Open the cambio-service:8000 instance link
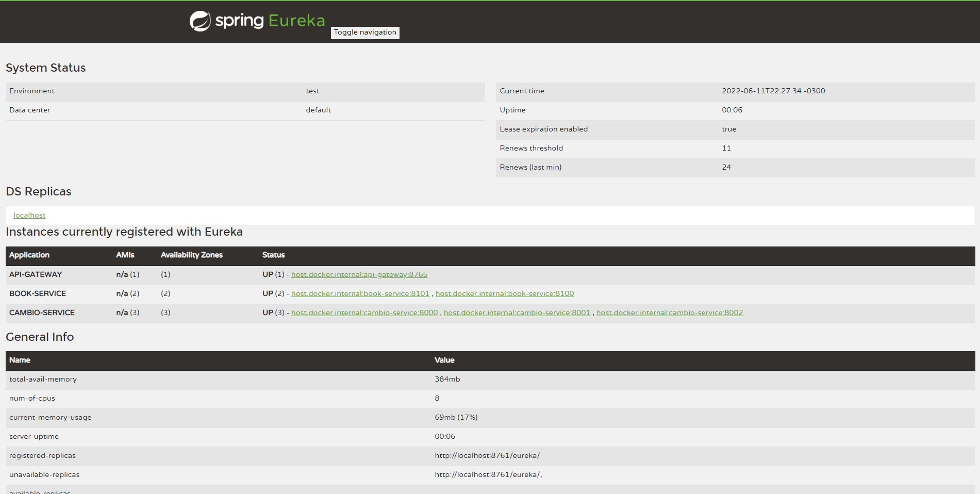 (364, 312)
